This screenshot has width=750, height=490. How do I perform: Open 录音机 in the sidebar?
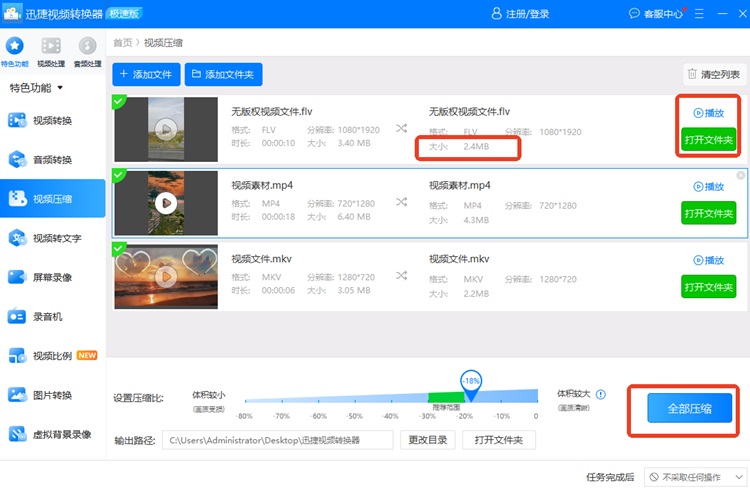coord(53,316)
